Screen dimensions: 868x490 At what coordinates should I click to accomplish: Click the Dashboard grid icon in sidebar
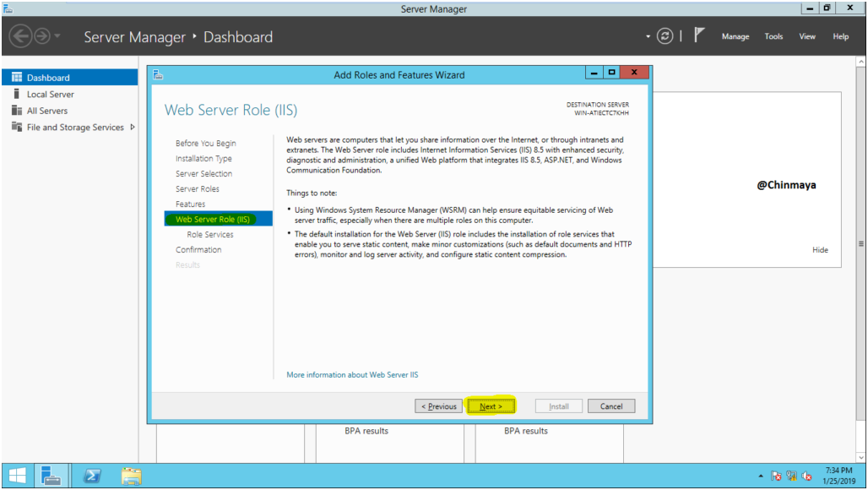pos(17,77)
